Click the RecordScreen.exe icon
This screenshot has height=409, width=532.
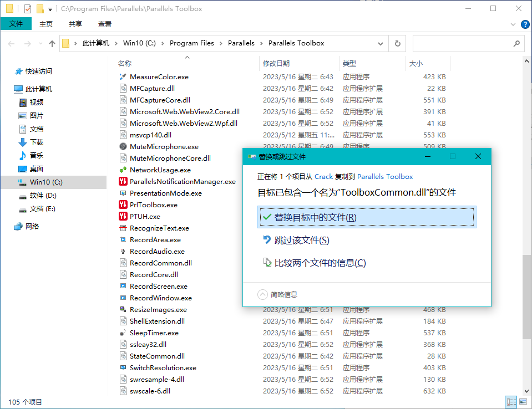[123, 286]
